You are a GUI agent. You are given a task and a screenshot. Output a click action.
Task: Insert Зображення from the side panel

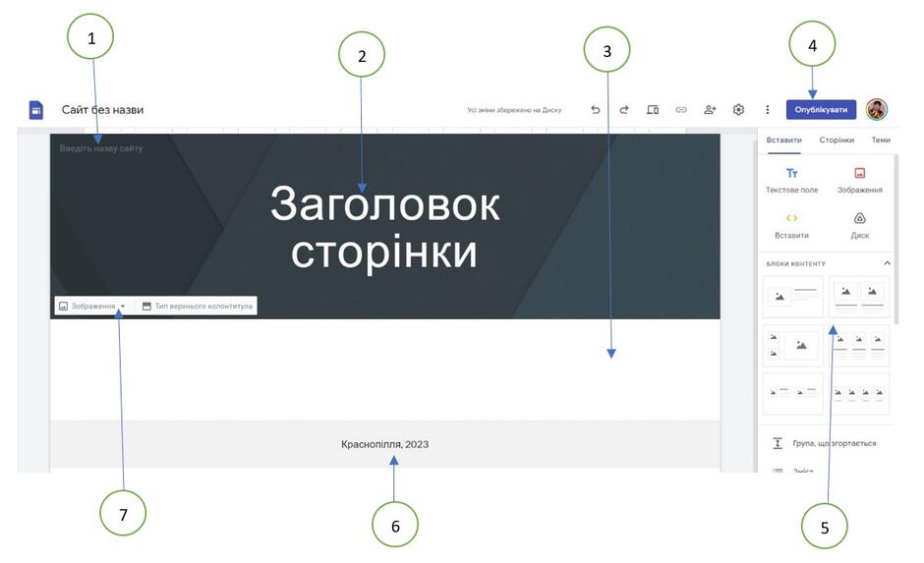[860, 180]
